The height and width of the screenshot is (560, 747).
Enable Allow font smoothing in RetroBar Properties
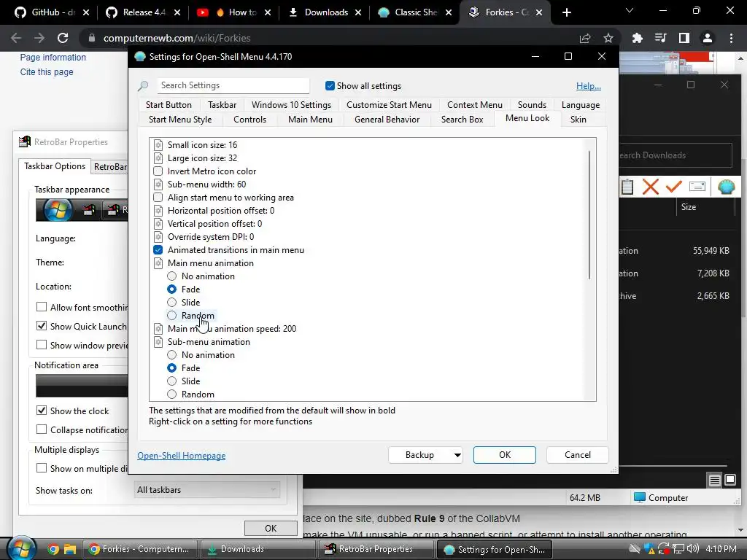pyautogui.click(x=42, y=307)
